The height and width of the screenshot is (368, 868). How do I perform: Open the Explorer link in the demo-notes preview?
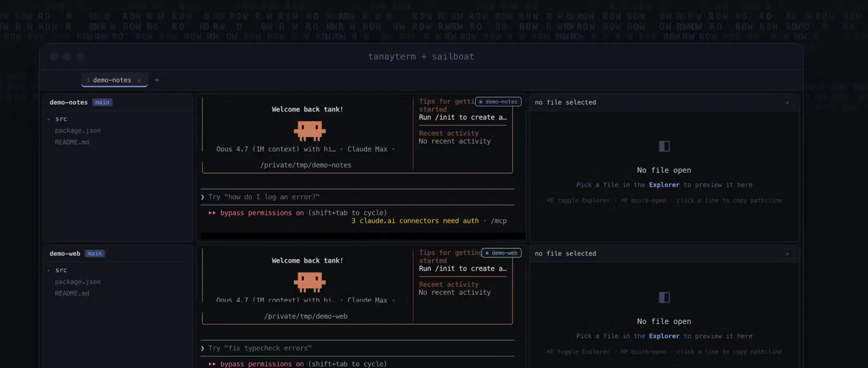coord(664,185)
